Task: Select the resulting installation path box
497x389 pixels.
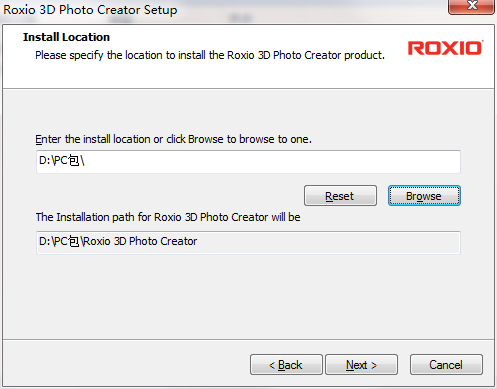Action: coord(248,242)
